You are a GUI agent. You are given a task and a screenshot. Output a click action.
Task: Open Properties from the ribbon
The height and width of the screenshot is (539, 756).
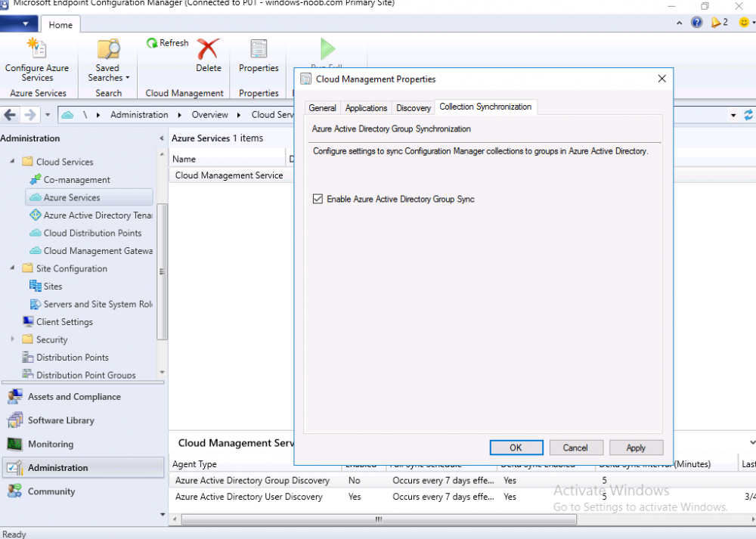(259, 55)
